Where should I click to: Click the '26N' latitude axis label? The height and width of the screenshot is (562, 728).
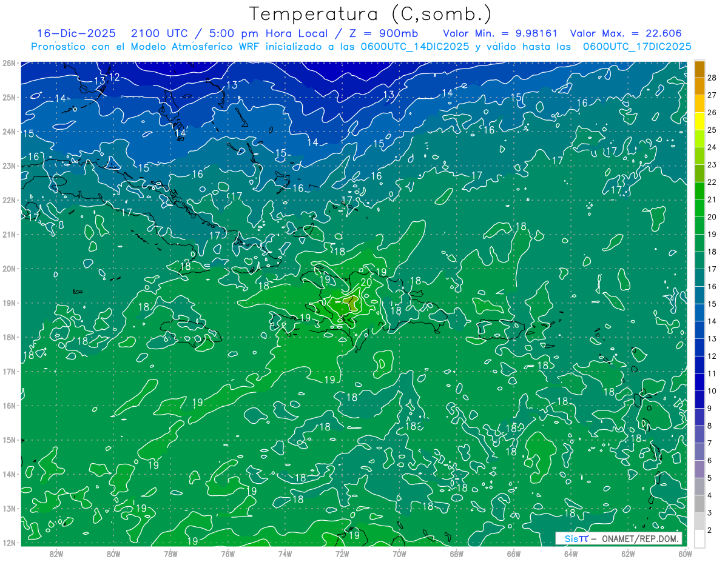click(8, 63)
